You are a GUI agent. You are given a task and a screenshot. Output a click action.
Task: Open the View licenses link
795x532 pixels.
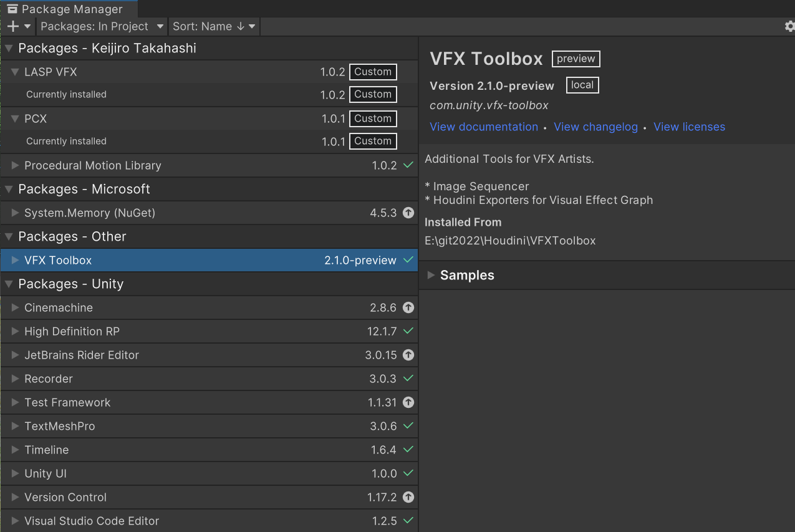[x=689, y=127]
